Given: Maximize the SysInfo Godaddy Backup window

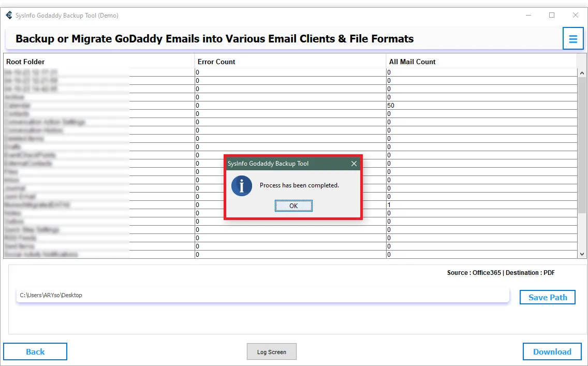Looking at the screenshot, I should (x=552, y=16).
